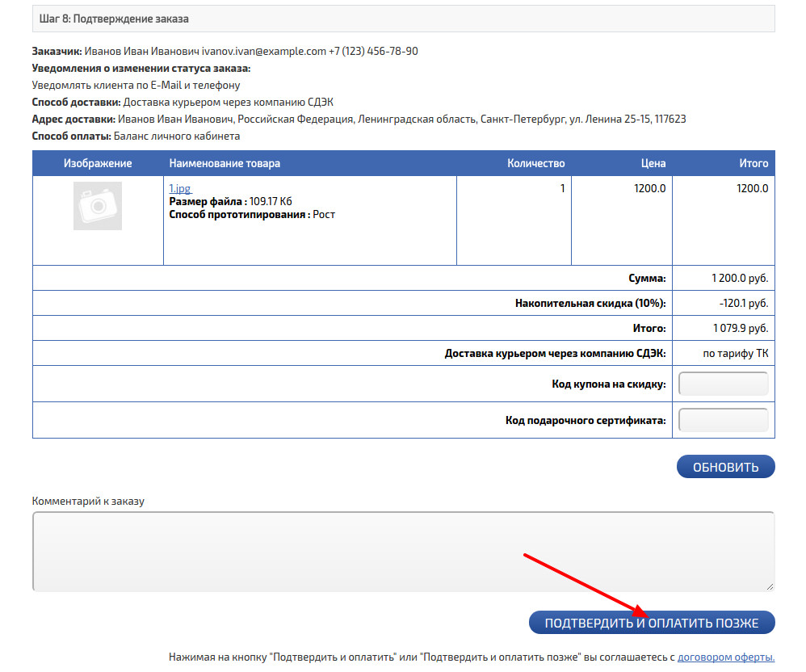The height and width of the screenshot is (672, 806).
Task: Click the customer phone number
Action: point(373,51)
